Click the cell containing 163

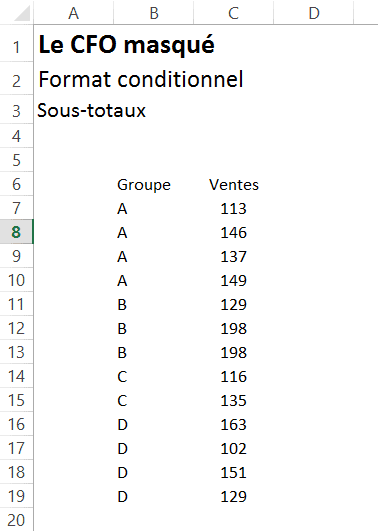[x=233, y=424]
